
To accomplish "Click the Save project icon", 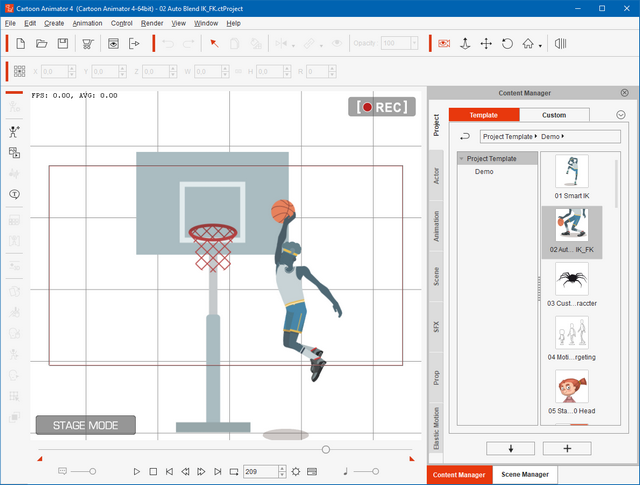I will 63,43.
